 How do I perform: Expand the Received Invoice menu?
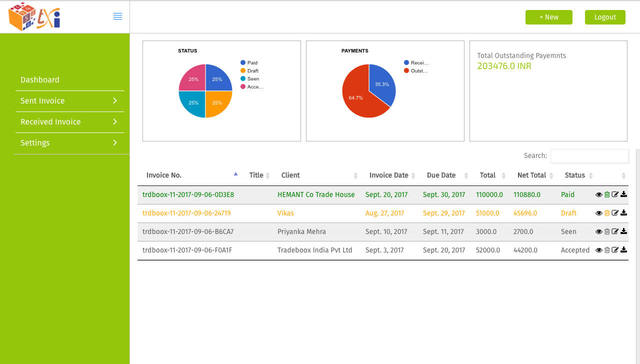click(70, 122)
